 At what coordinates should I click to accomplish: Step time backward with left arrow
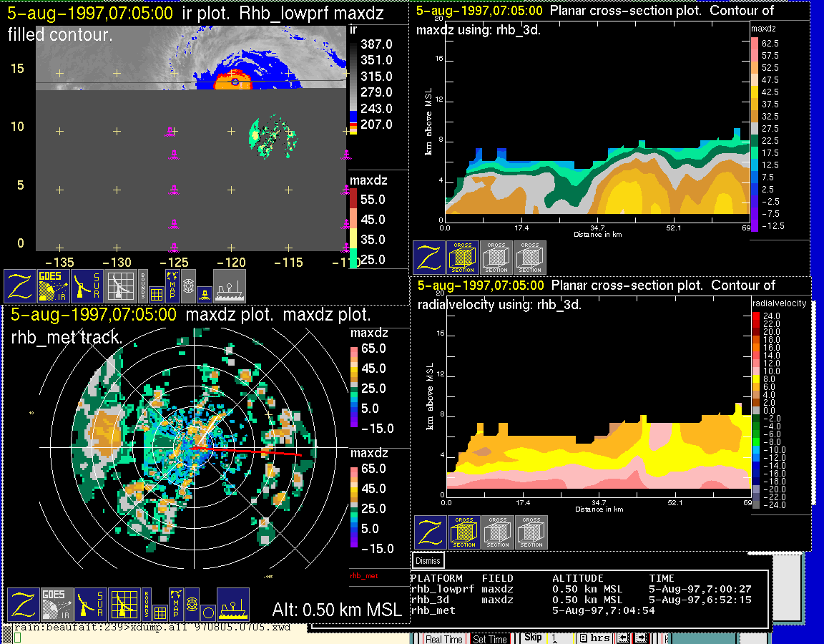[x=624, y=638]
